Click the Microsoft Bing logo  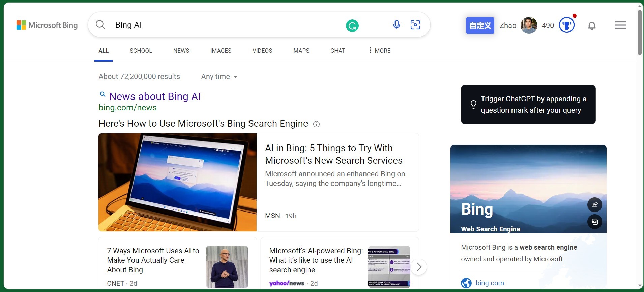[47, 25]
